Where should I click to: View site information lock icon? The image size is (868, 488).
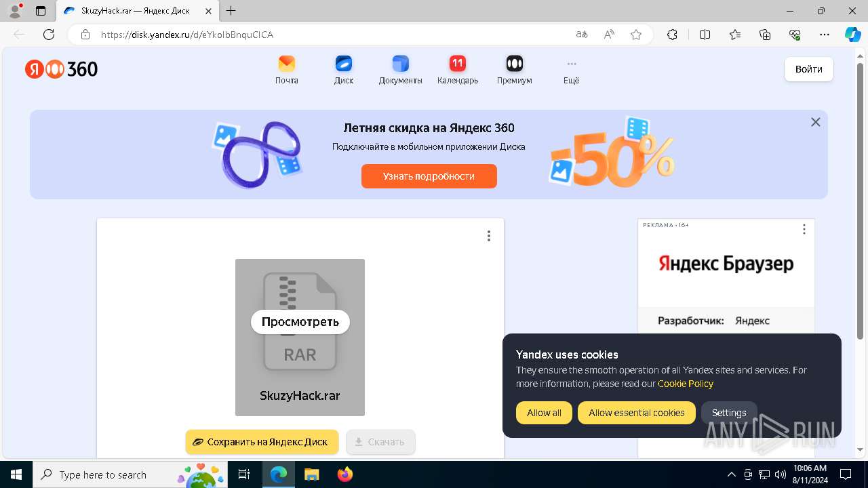[85, 35]
